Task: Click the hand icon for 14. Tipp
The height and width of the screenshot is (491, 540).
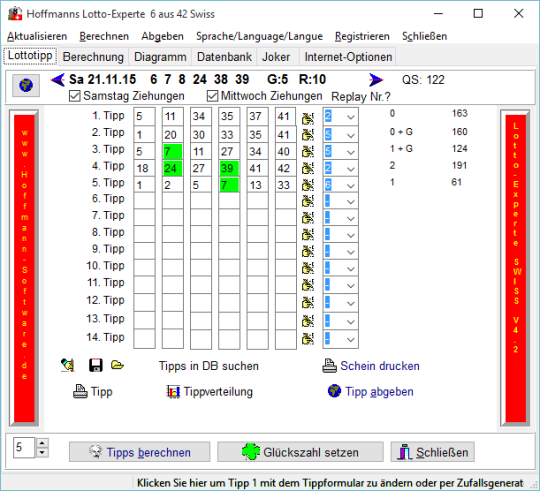Action: [x=308, y=339]
